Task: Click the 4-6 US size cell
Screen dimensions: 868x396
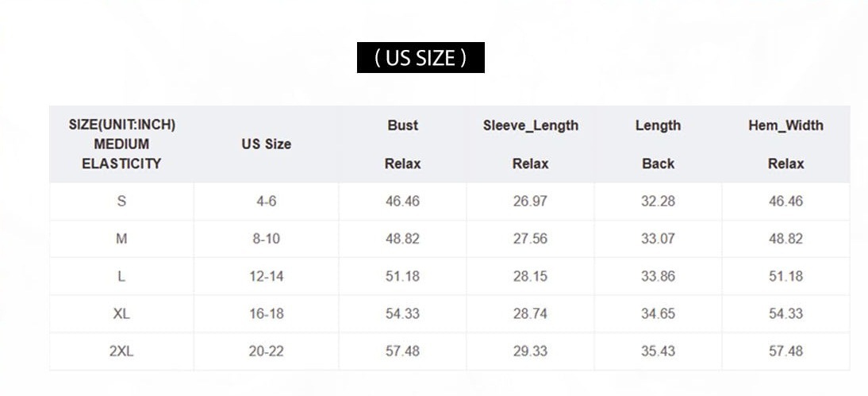Action: pyautogui.click(x=266, y=202)
